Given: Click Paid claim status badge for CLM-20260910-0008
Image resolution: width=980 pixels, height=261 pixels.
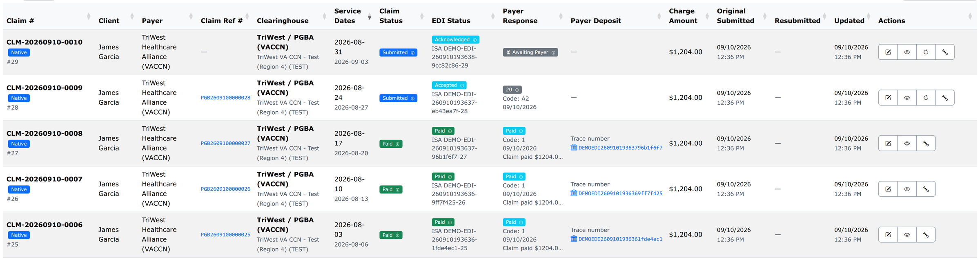Looking at the screenshot, I should pos(391,144).
